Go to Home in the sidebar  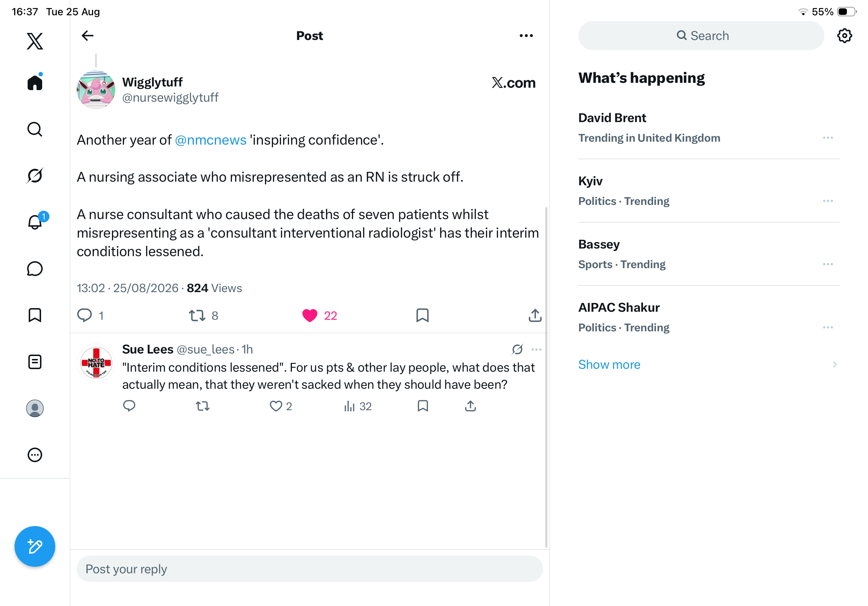(x=35, y=82)
